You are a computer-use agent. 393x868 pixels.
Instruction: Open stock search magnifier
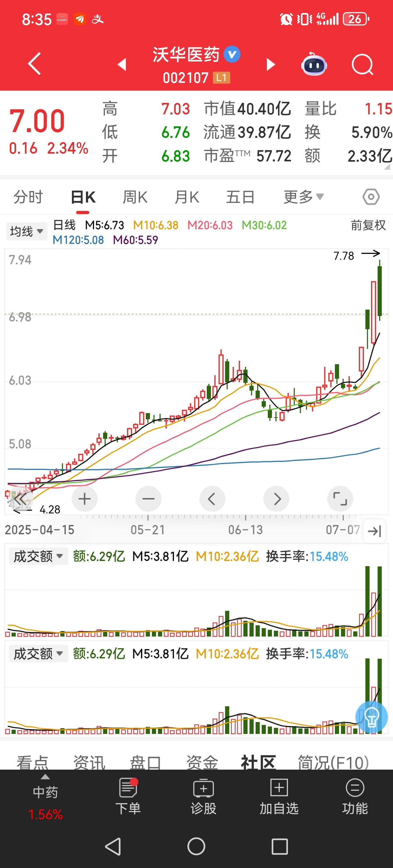(363, 64)
